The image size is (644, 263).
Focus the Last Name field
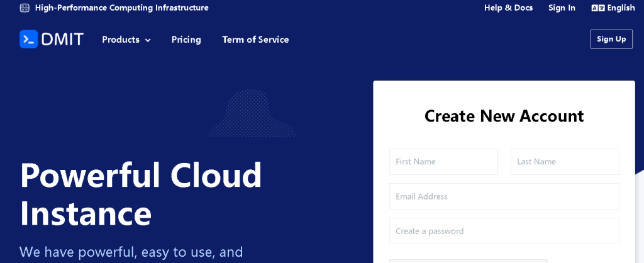(565, 162)
